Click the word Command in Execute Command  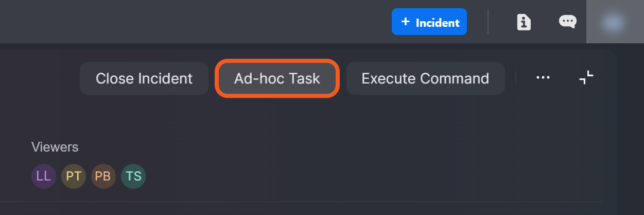[455, 78]
